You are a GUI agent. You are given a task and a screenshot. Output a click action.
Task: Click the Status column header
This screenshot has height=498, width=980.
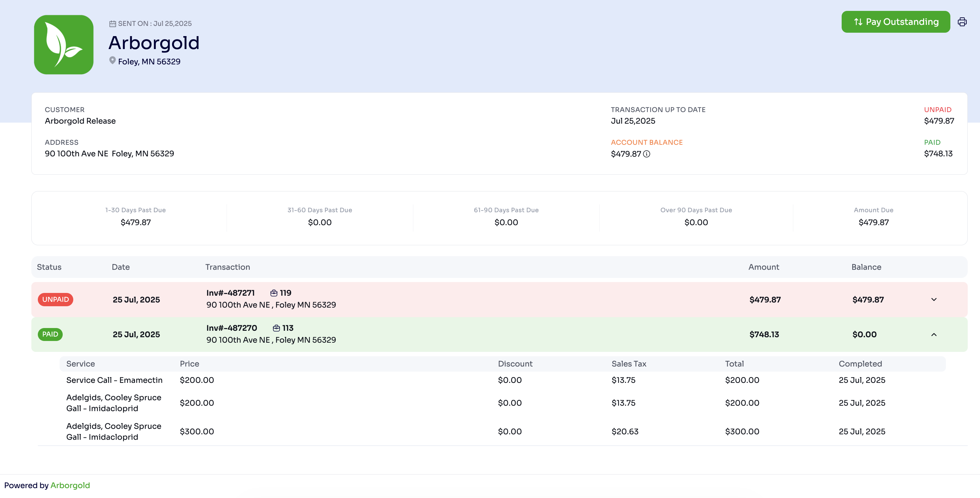tap(49, 267)
